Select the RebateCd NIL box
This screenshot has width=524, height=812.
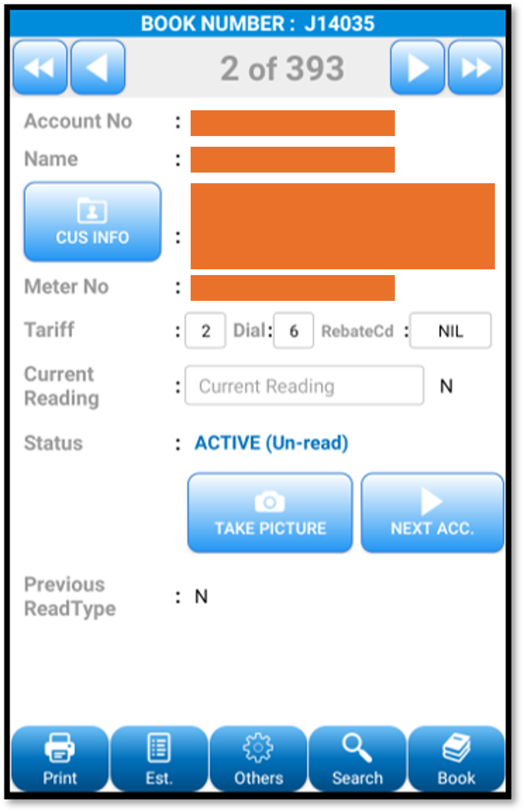point(451,331)
